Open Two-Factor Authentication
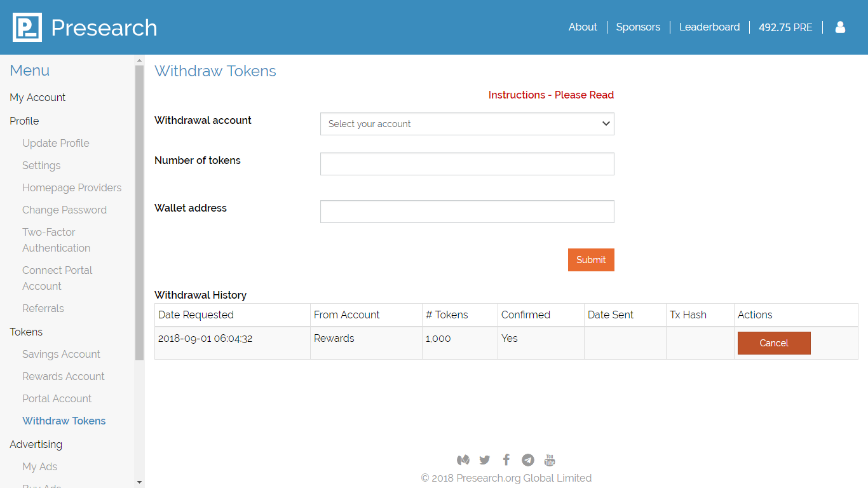868x488 pixels. (56, 240)
